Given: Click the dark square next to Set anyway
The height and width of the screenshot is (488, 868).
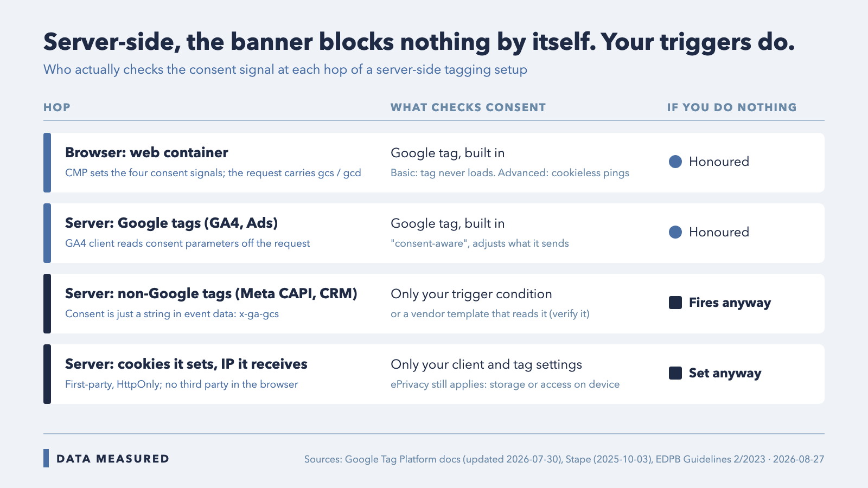Looking at the screenshot, I should tap(675, 373).
